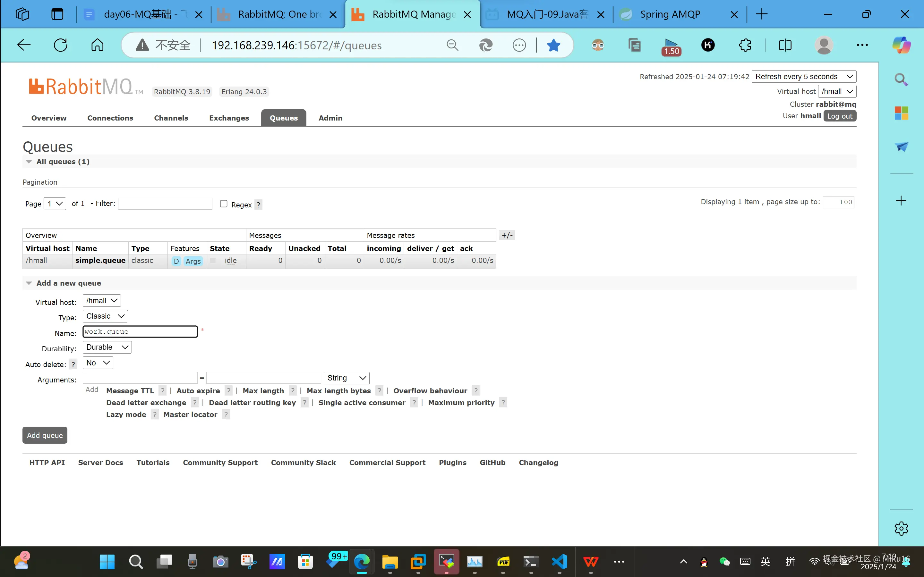Open the Durability dropdown
The height and width of the screenshot is (577, 924).
point(107,347)
